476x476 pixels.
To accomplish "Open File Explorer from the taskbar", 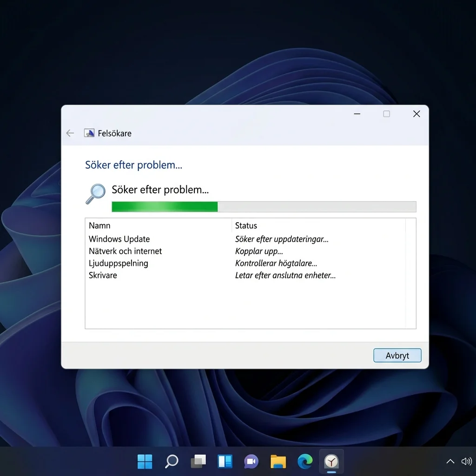I will [278, 462].
